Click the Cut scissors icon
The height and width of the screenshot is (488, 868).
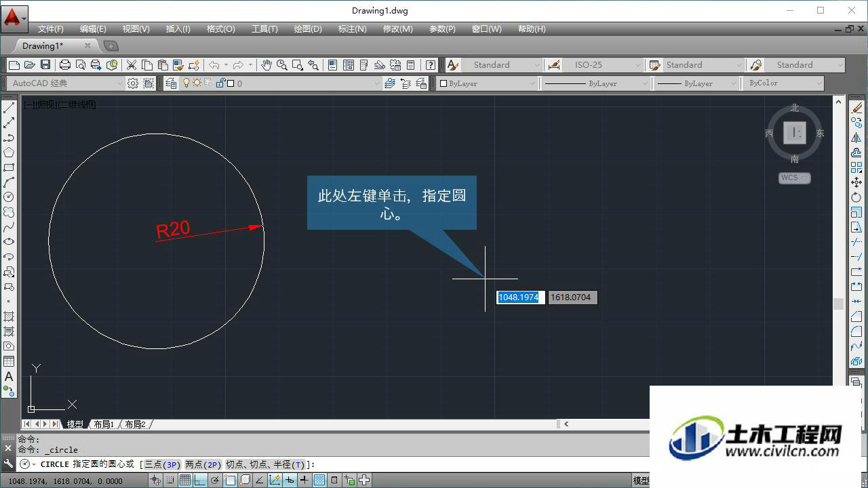click(132, 65)
